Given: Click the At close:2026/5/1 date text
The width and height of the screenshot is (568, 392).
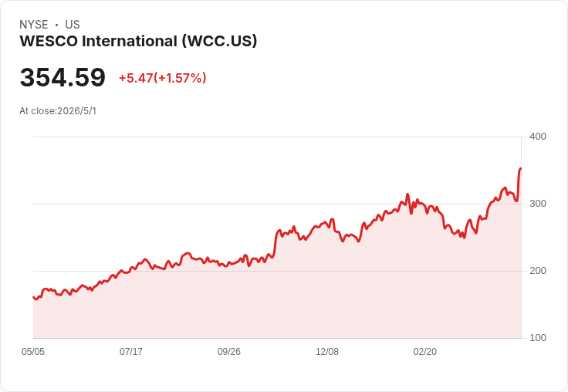Looking at the screenshot, I should click(x=58, y=111).
